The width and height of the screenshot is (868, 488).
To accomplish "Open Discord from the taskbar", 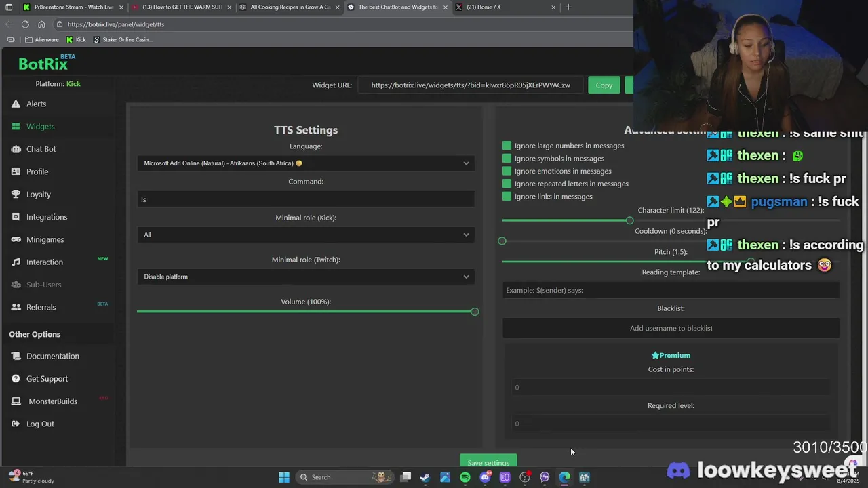I will coord(485,477).
